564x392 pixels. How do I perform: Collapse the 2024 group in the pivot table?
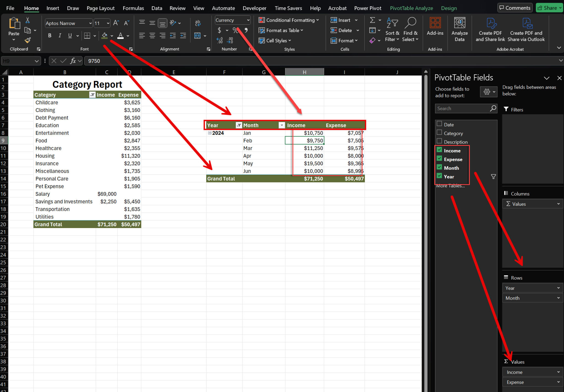coord(210,133)
